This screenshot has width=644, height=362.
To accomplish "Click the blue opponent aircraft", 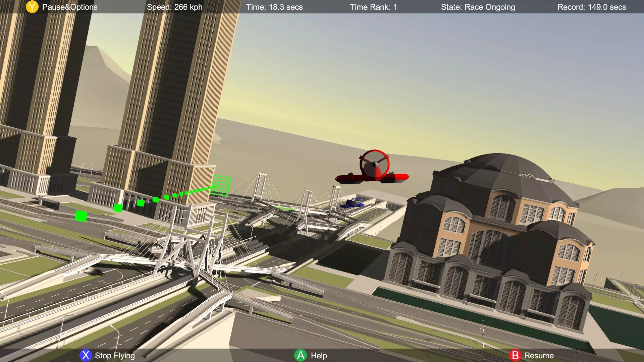I will (x=352, y=203).
